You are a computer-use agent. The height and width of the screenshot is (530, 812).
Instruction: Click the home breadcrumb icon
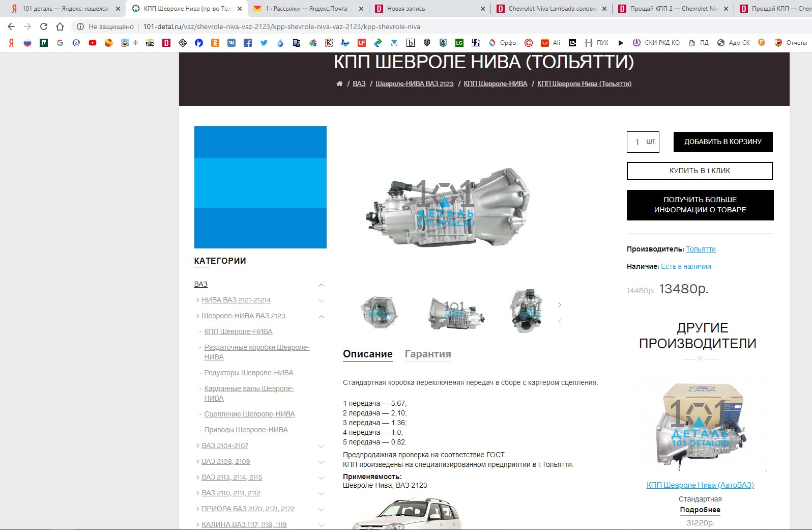[x=339, y=84]
